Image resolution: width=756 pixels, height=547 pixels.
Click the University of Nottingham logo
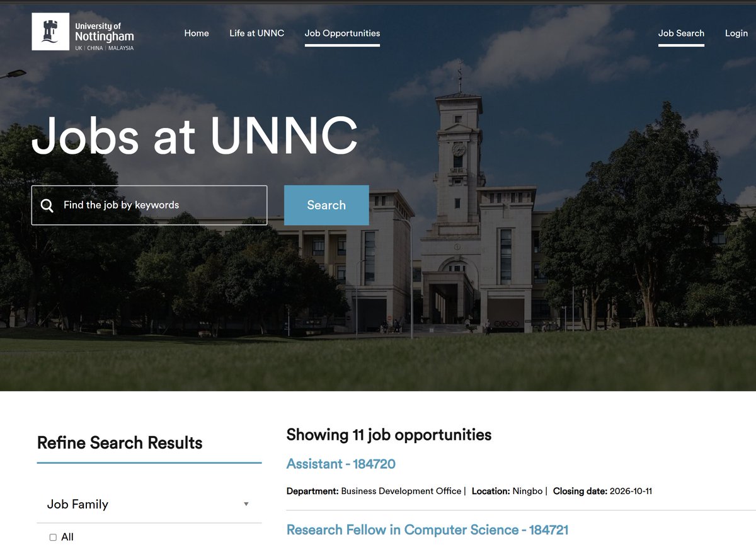(83, 32)
